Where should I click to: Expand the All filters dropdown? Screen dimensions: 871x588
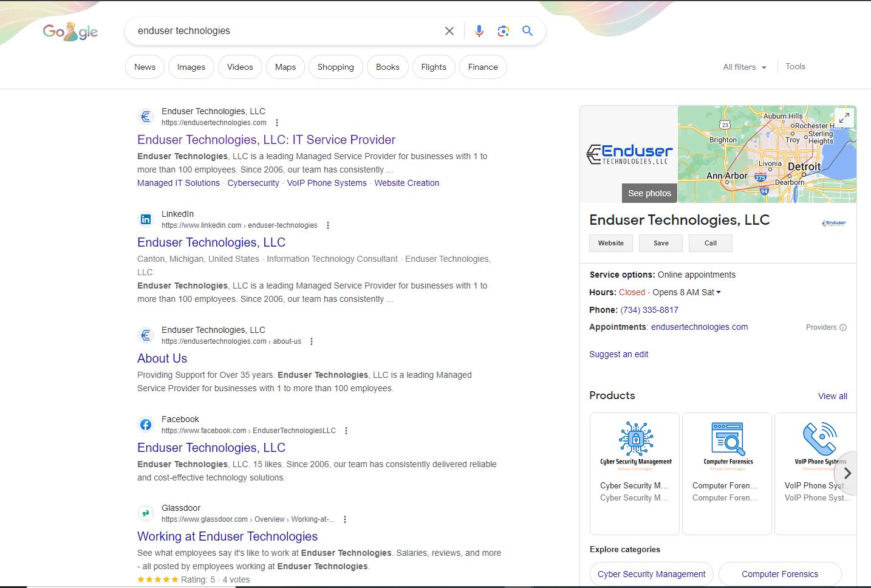(745, 67)
